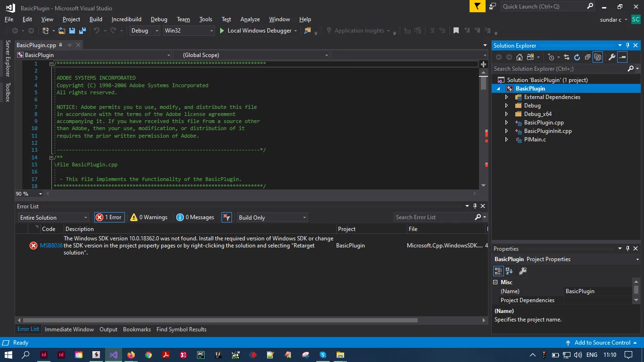
Task: Toggle Show All Files in Solution Explorer
Action: pos(598,57)
